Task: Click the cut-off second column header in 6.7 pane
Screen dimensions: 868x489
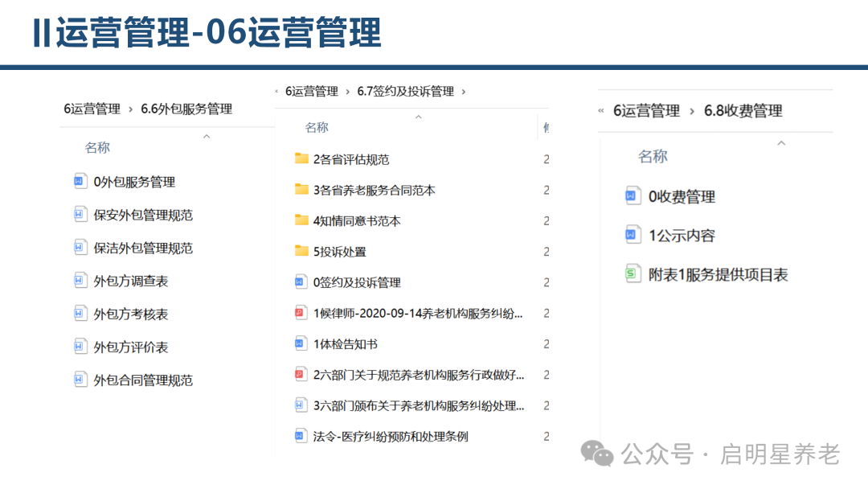Action: tap(546, 128)
